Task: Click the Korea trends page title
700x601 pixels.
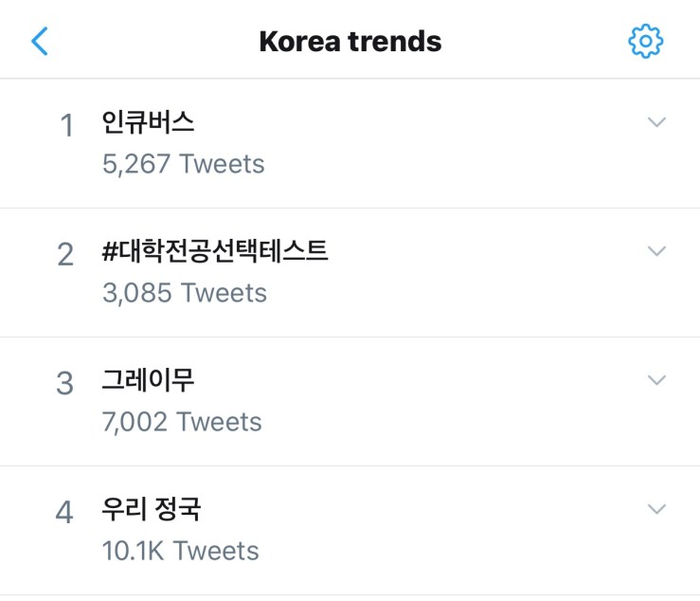Action: 350,42
